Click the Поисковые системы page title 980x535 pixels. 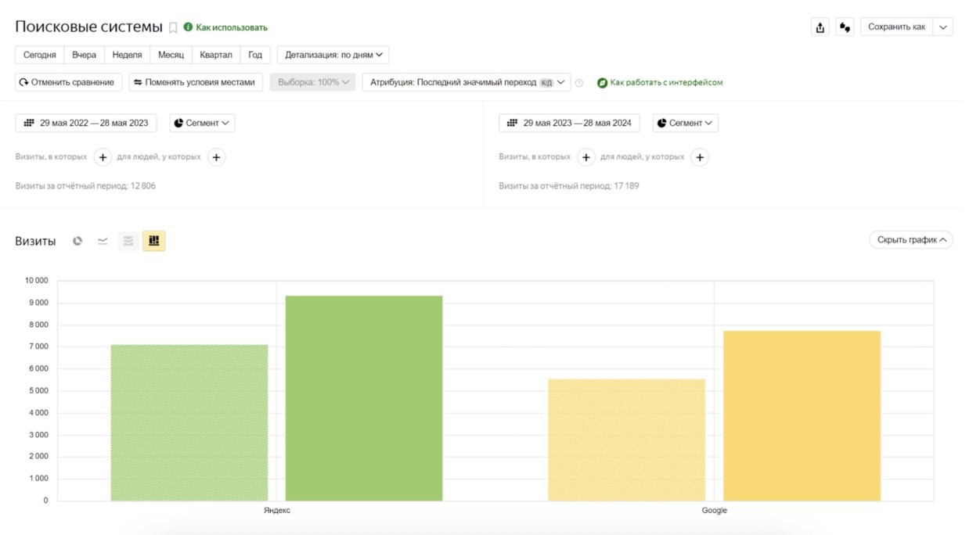(x=88, y=27)
